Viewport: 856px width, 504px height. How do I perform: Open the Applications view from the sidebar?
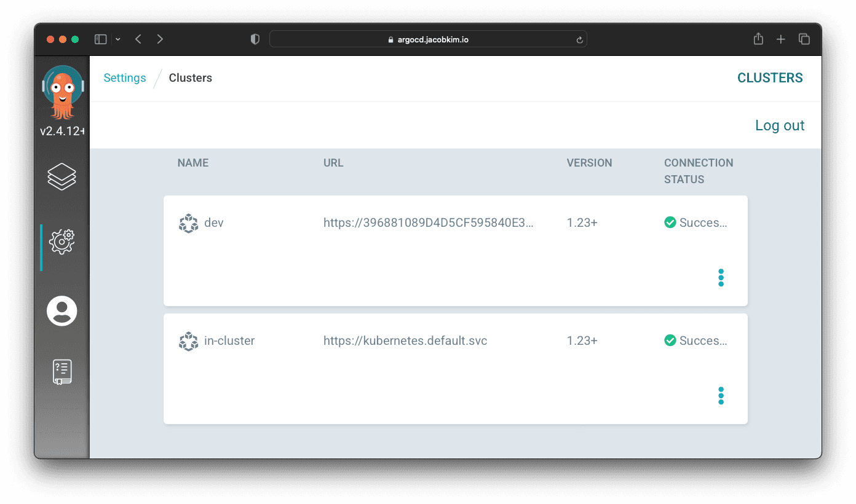[61, 176]
